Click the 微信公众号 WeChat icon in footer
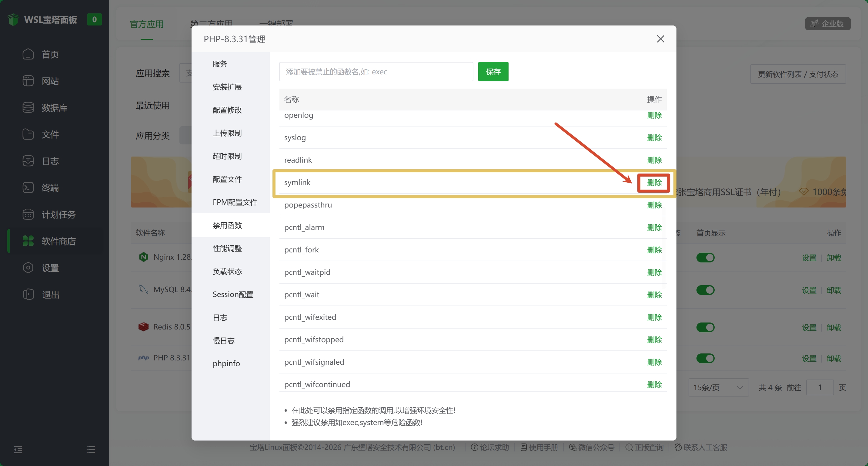 click(x=573, y=447)
